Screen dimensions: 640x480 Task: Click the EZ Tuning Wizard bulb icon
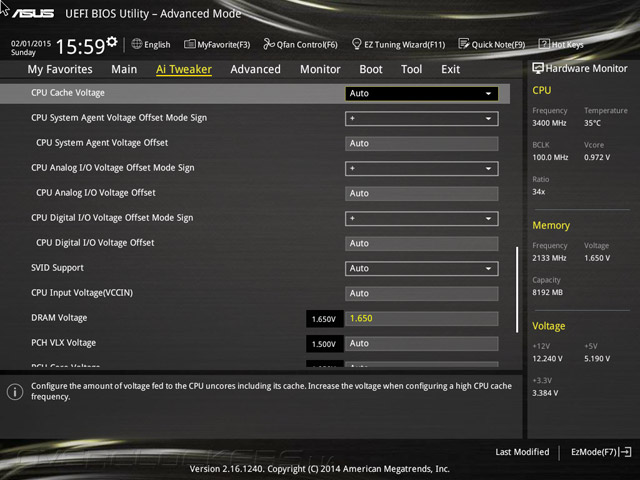[x=356, y=44]
